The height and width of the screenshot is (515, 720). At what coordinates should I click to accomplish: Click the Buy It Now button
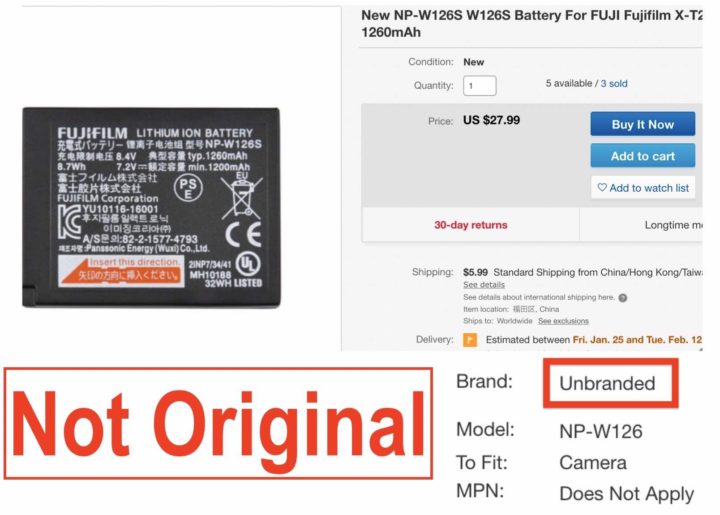642,124
